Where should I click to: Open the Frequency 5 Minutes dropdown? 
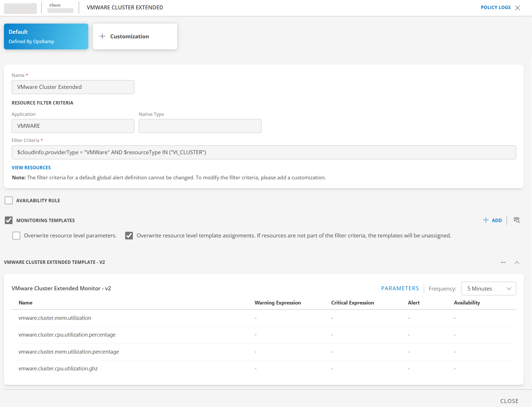coord(488,289)
